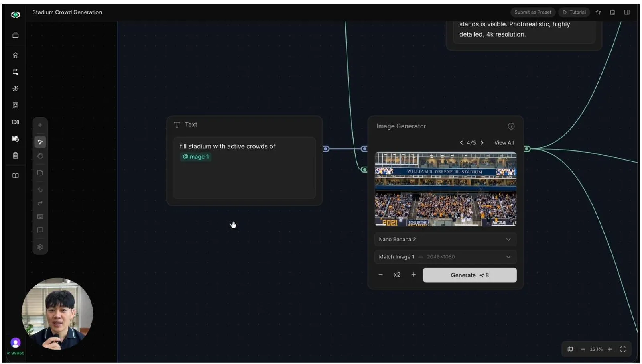Redo with the redo arrow icon
642x364 pixels.
click(x=40, y=203)
